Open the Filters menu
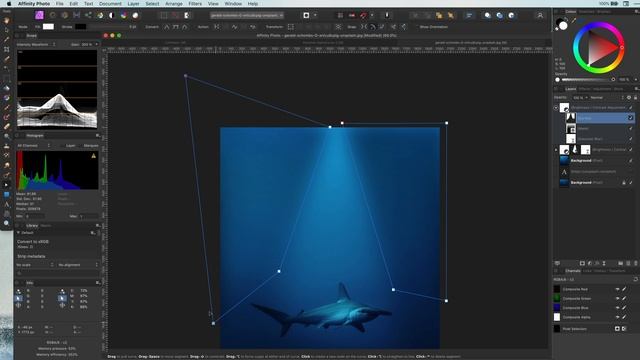 tap(195, 4)
